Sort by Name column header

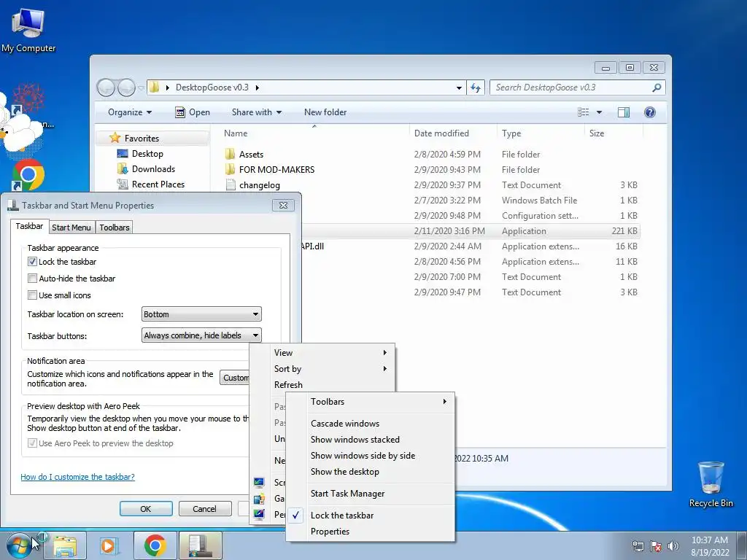[x=314, y=133]
